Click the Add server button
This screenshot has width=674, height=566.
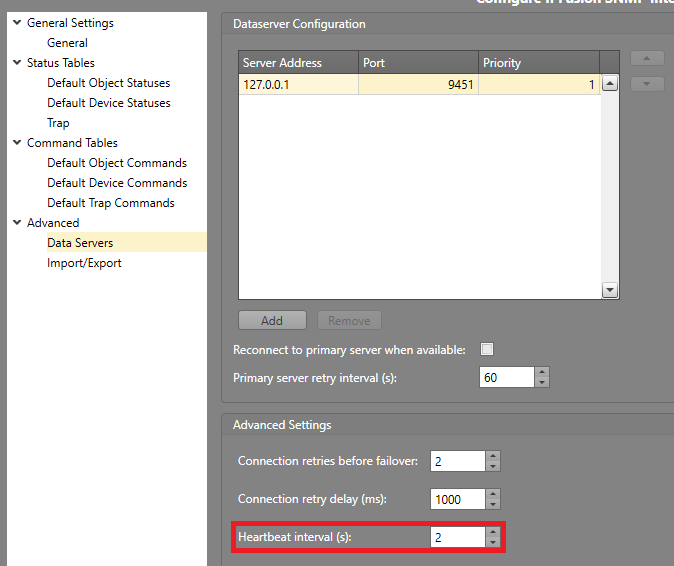(x=272, y=321)
